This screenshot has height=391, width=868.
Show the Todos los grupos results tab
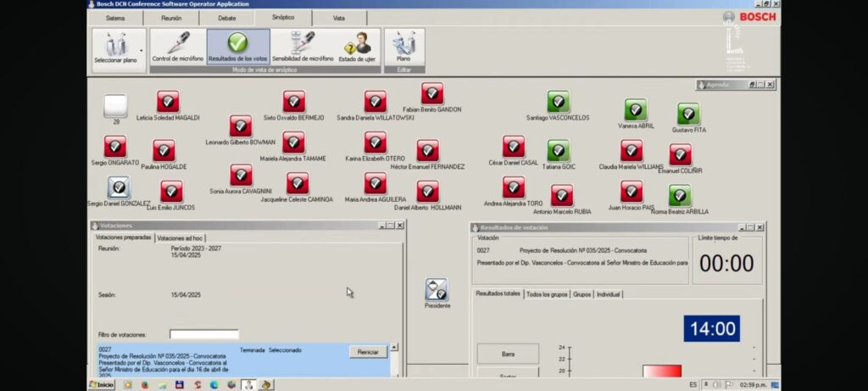tap(546, 294)
